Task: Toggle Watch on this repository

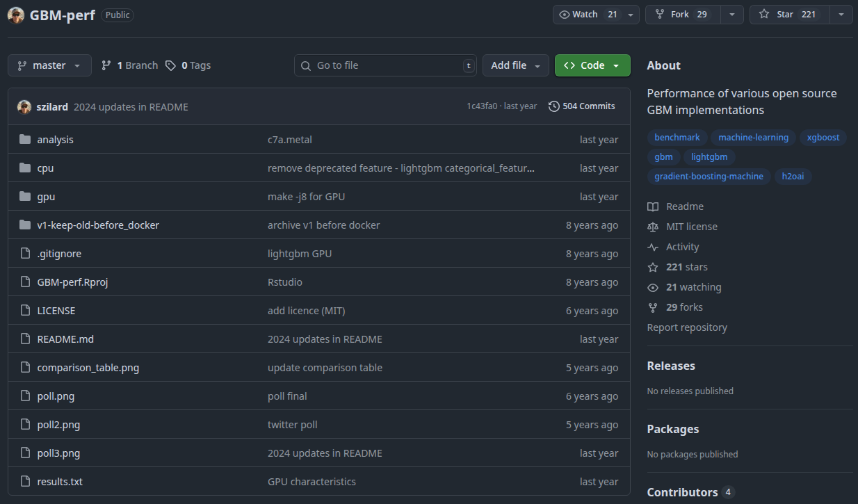Action: [586, 15]
